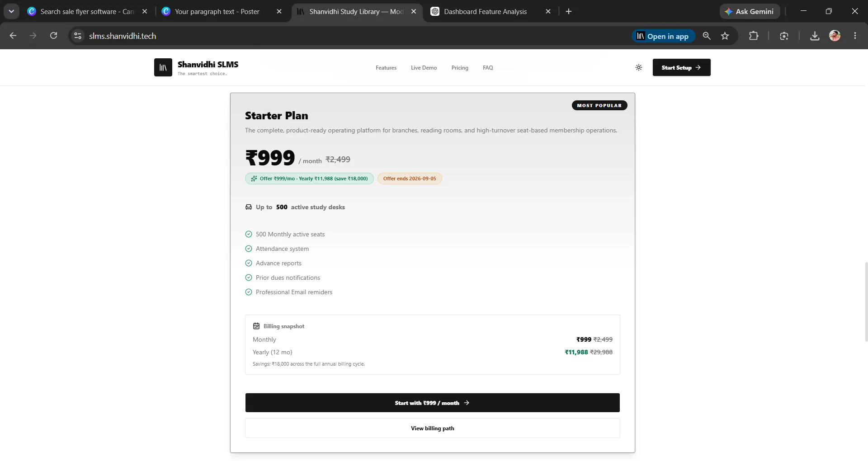Open the tab search dropdown arrow
This screenshot has width=868, height=461.
coord(11,11)
